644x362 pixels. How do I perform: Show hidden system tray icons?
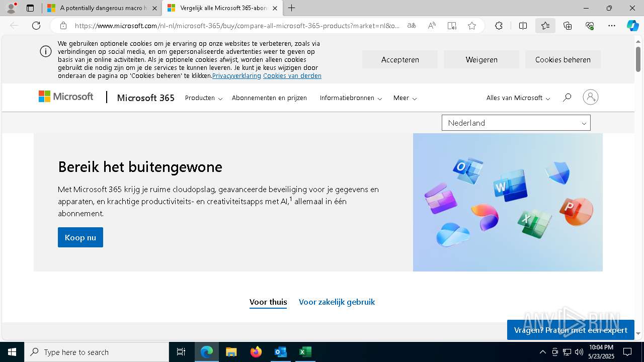(542, 352)
